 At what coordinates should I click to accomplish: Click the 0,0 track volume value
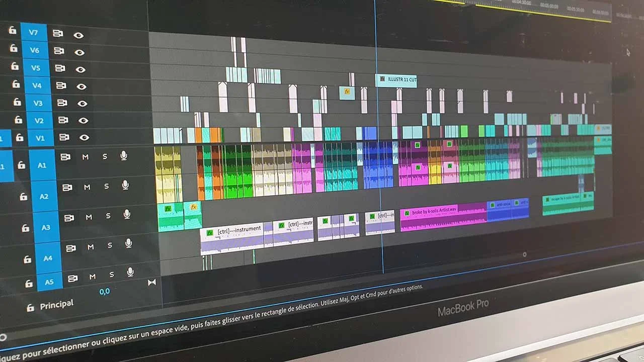coord(105,291)
